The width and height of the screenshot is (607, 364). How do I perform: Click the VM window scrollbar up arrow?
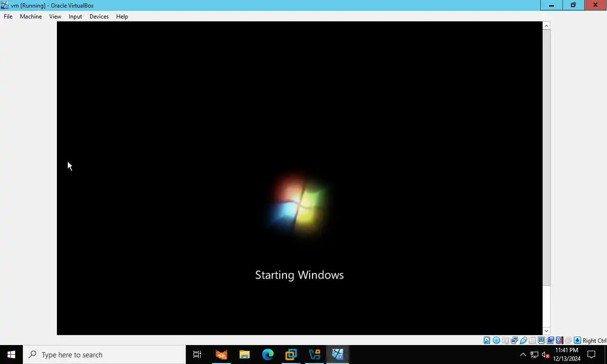click(546, 26)
